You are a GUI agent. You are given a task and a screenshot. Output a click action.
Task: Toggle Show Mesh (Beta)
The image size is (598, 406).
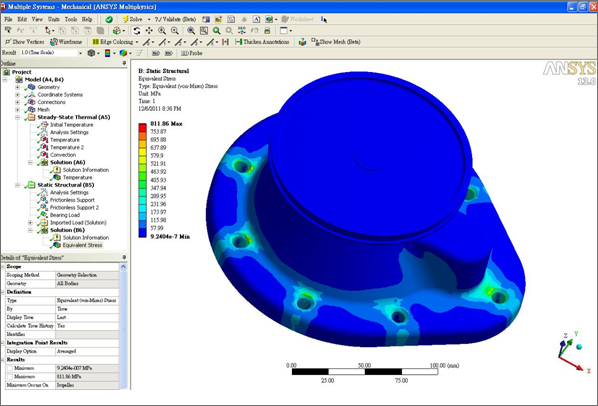pos(336,42)
